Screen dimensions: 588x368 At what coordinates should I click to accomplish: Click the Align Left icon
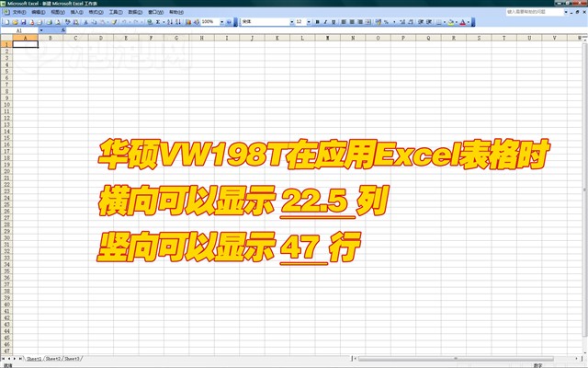[x=344, y=22]
